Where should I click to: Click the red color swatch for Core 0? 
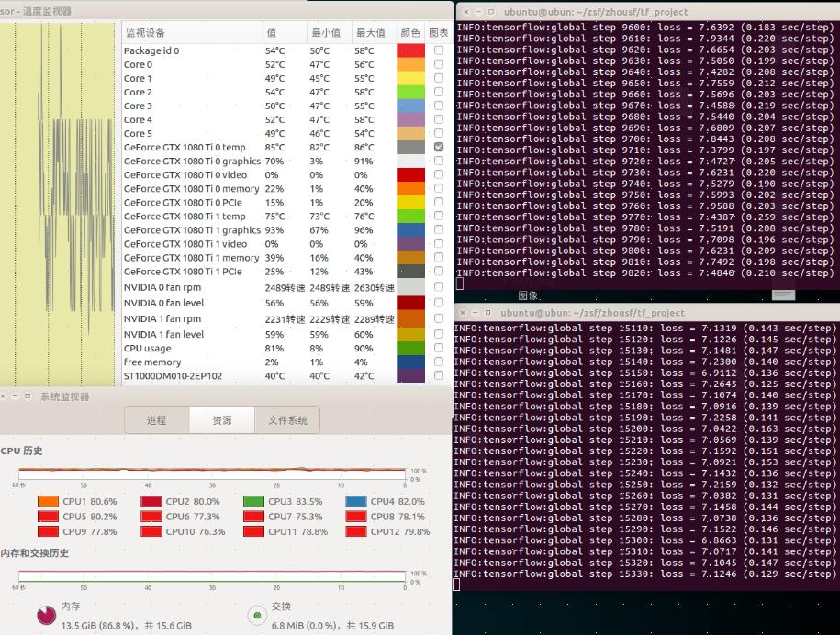(410, 64)
